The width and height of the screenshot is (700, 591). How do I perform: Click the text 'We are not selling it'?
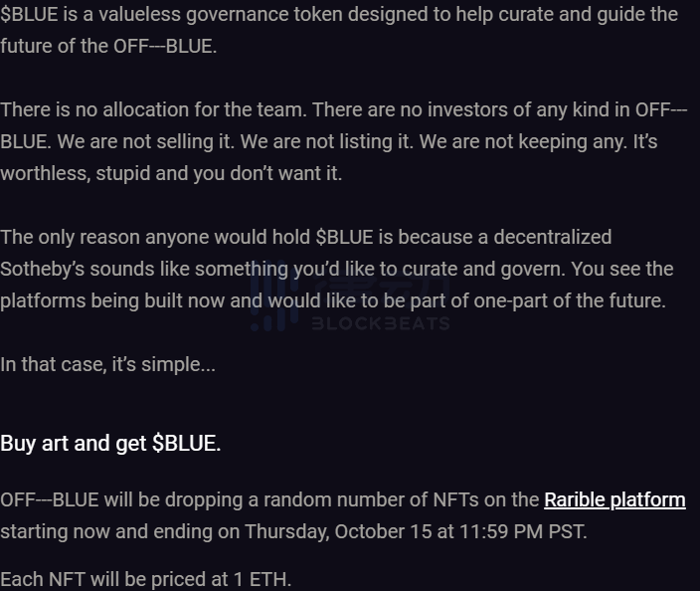[x=146, y=141]
